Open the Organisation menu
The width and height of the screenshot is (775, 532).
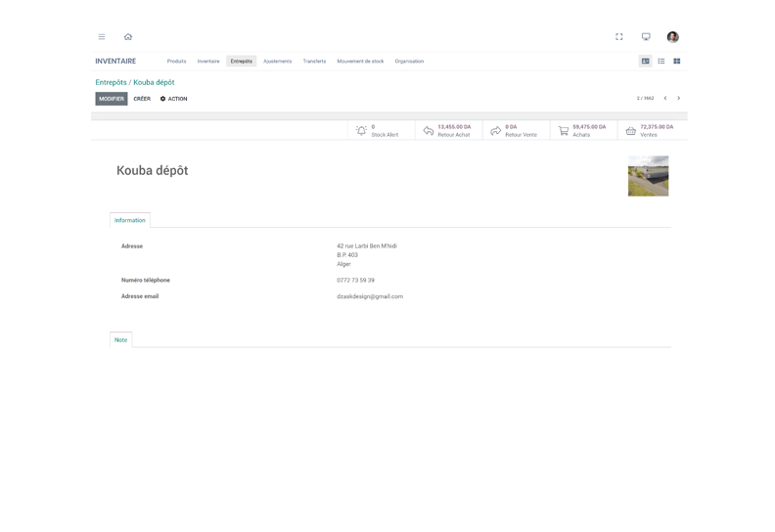[409, 62]
